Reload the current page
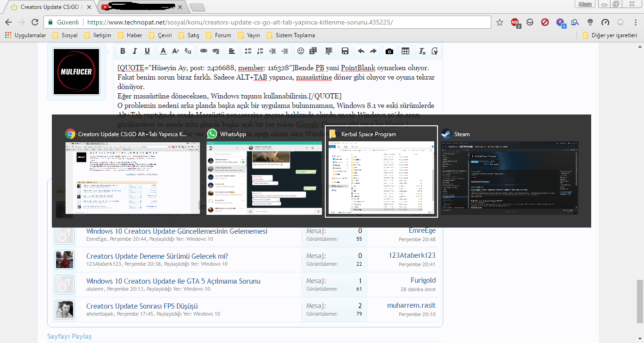This screenshot has height=343, width=644. [x=35, y=22]
